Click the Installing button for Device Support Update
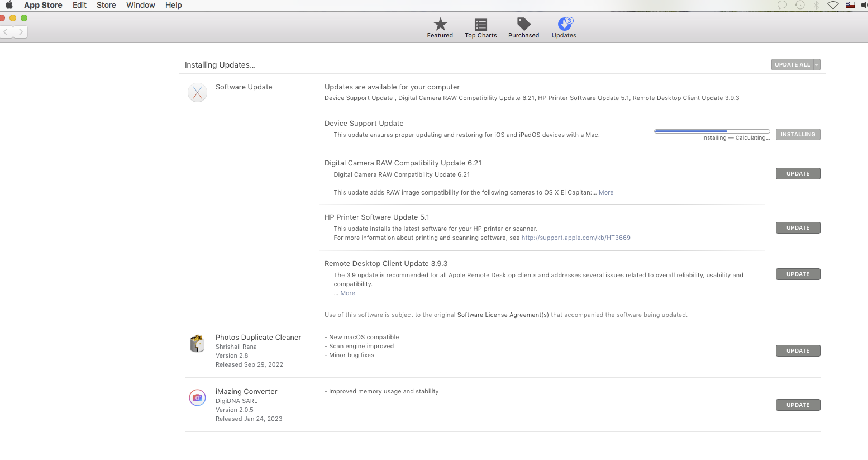Viewport: 868px width, 460px height. [798, 135]
